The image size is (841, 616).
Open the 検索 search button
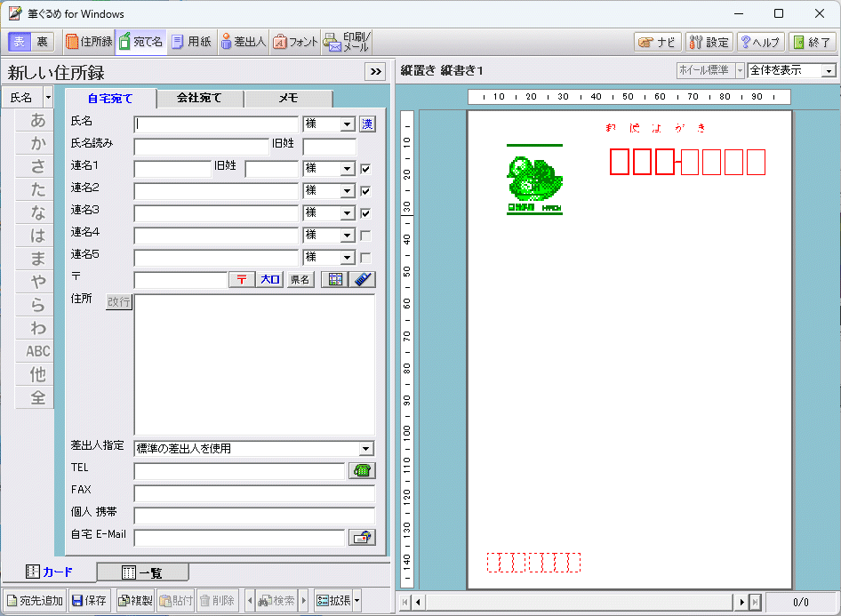pyautogui.click(x=276, y=601)
